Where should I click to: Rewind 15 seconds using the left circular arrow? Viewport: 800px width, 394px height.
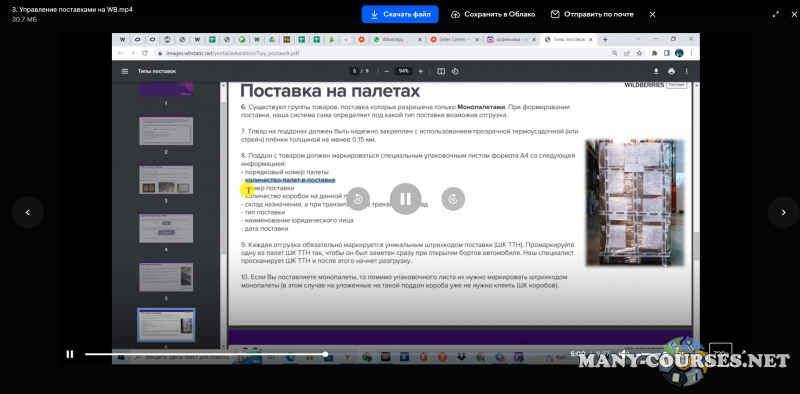coord(358,199)
